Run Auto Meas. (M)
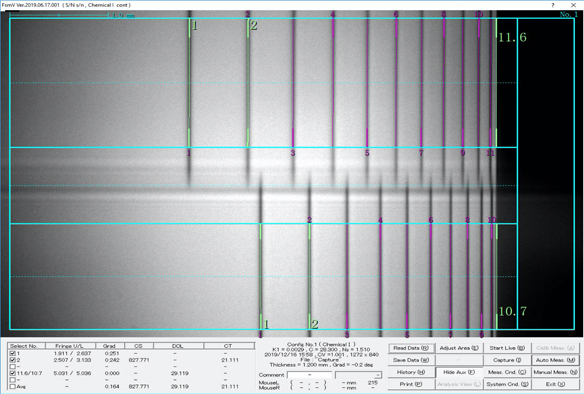The width and height of the screenshot is (584, 394). [x=555, y=360]
